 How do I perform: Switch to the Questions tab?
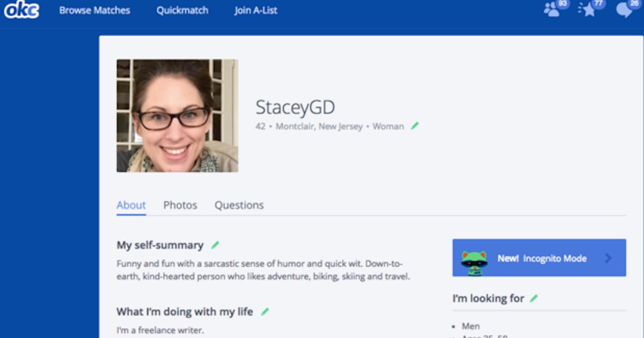coord(239,205)
